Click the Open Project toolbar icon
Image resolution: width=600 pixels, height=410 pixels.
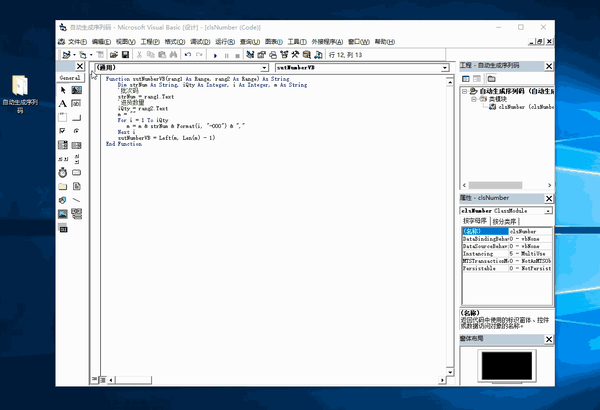[114, 55]
